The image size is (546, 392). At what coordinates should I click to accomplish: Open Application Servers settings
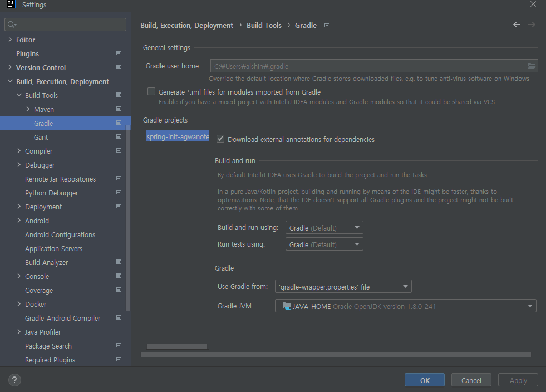pos(53,249)
